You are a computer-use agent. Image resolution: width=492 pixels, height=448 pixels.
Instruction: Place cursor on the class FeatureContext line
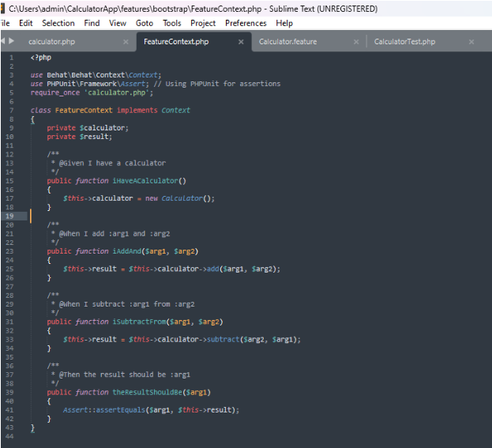click(x=111, y=110)
